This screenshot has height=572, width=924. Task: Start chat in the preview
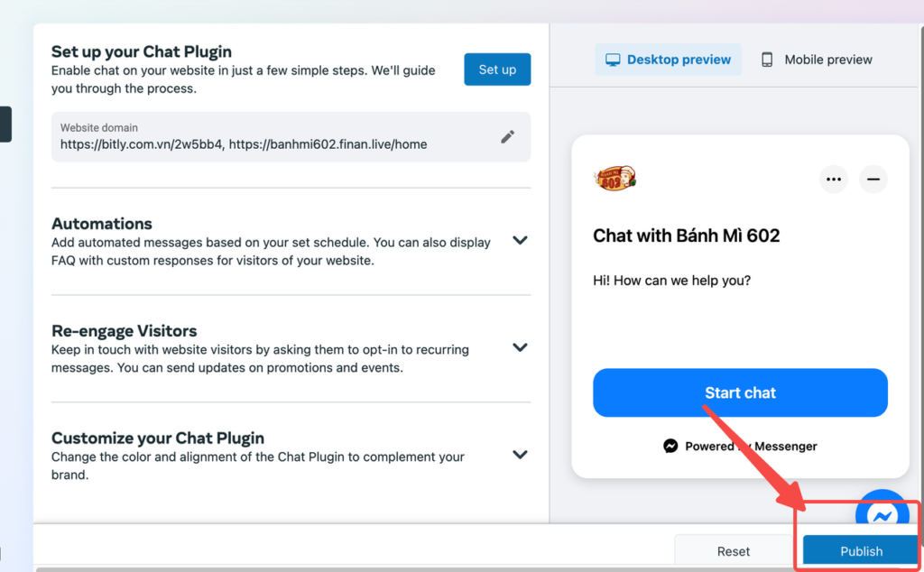[740, 392]
